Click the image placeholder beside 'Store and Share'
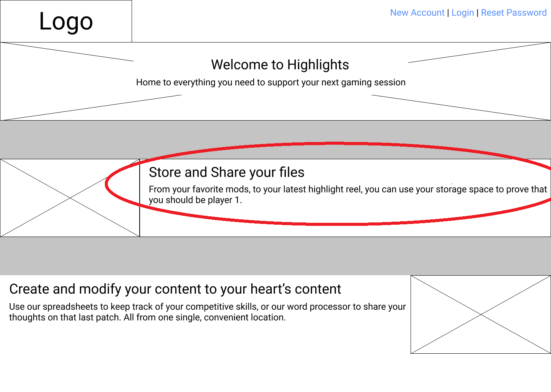 click(x=70, y=198)
